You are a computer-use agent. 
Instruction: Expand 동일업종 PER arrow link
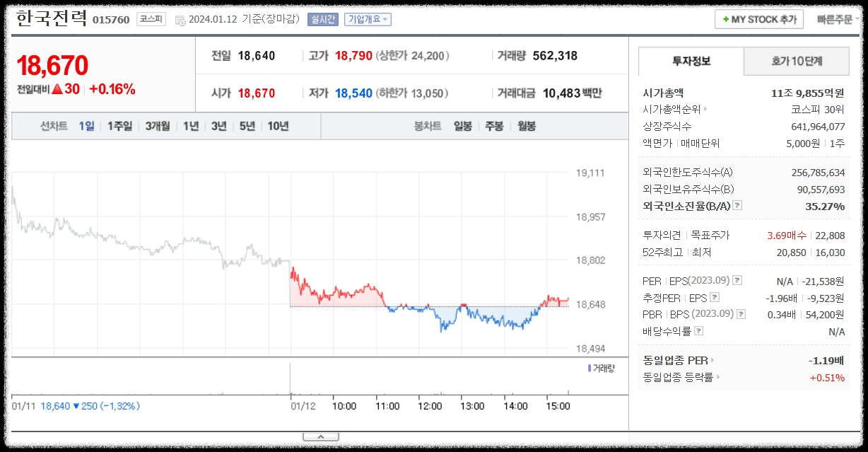[x=712, y=361]
